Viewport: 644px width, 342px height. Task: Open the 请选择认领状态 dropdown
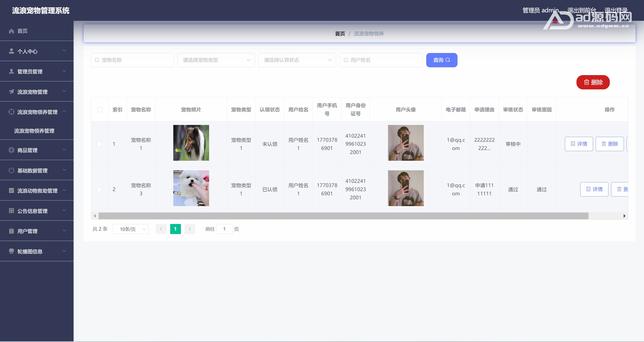point(297,60)
